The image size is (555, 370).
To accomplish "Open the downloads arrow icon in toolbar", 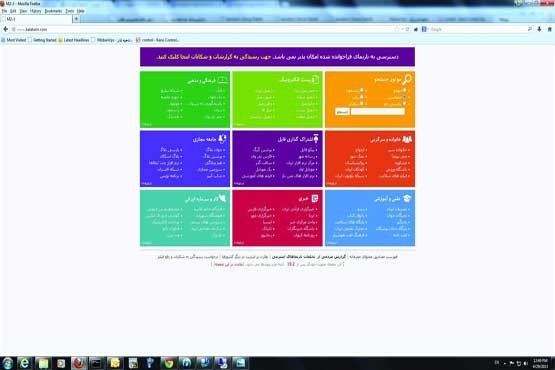I will tap(539, 29).
